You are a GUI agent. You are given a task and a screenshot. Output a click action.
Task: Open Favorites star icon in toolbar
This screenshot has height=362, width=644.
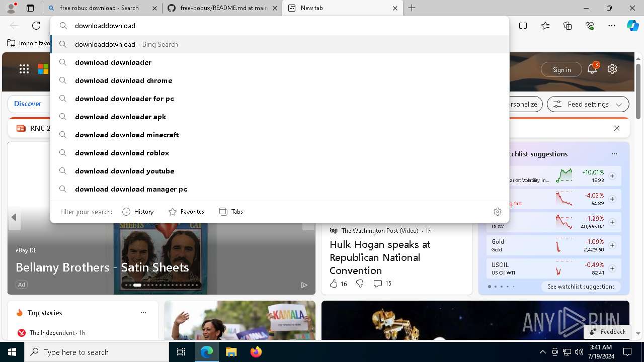coord(545,26)
